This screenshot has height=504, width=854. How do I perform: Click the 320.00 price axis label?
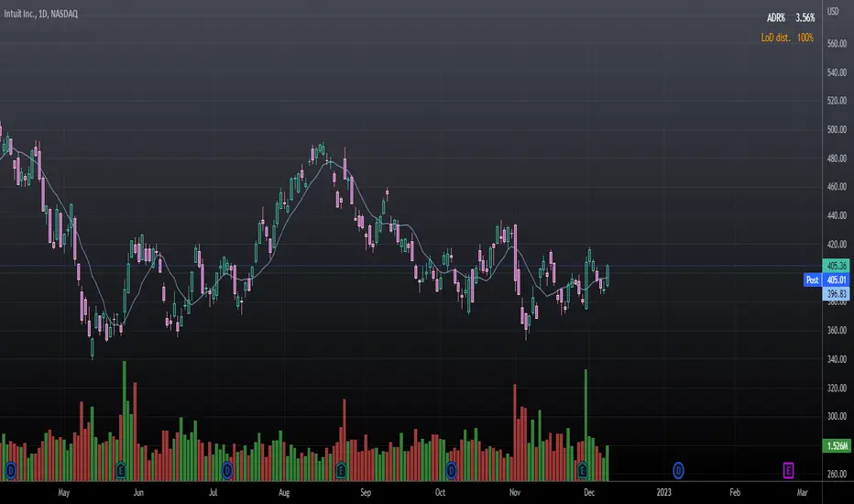click(837, 388)
